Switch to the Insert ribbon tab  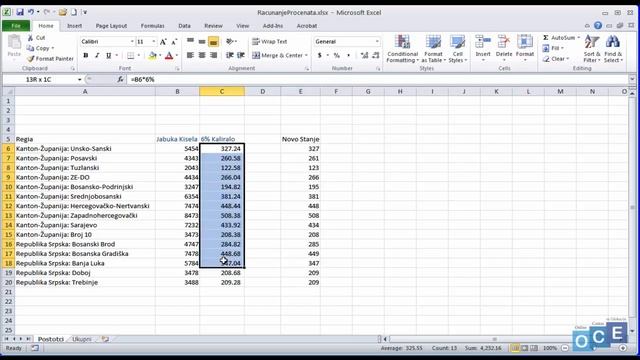(x=74, y=26)
